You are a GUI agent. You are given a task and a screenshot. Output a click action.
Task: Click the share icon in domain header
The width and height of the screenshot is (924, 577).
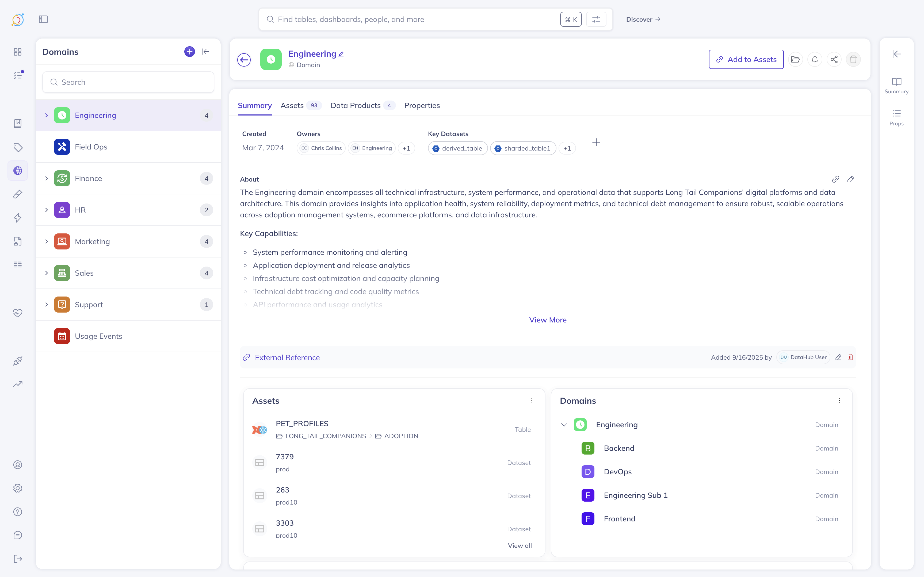pyautogui.click(x=834, y=60)
